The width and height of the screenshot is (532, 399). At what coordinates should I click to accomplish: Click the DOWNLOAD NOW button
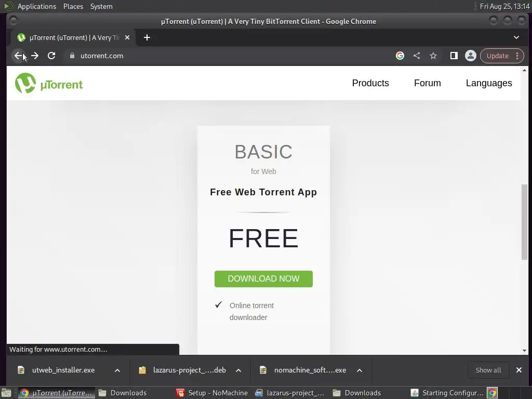click(x=263, y=279)
